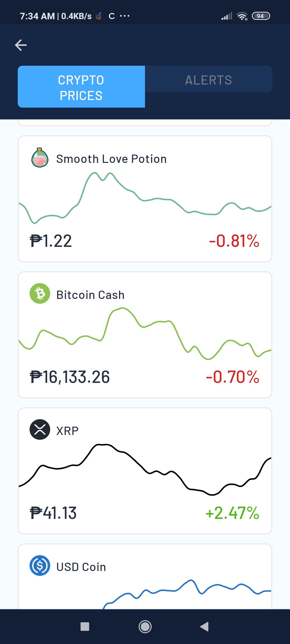The width and height of the screenshot is (290, 644).
Task: Tap the -0.81% change percentage
Action: pyautogui.click(x=234, y=241)
